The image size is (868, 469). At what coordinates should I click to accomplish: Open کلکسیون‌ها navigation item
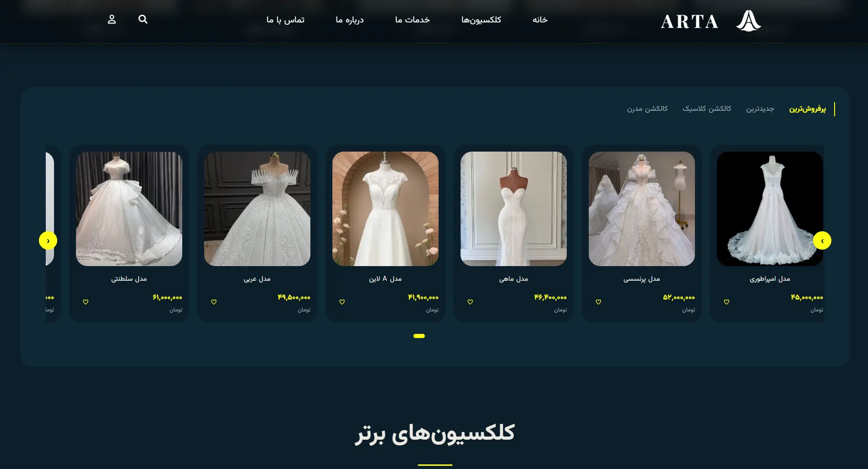(x=481, y=20)
